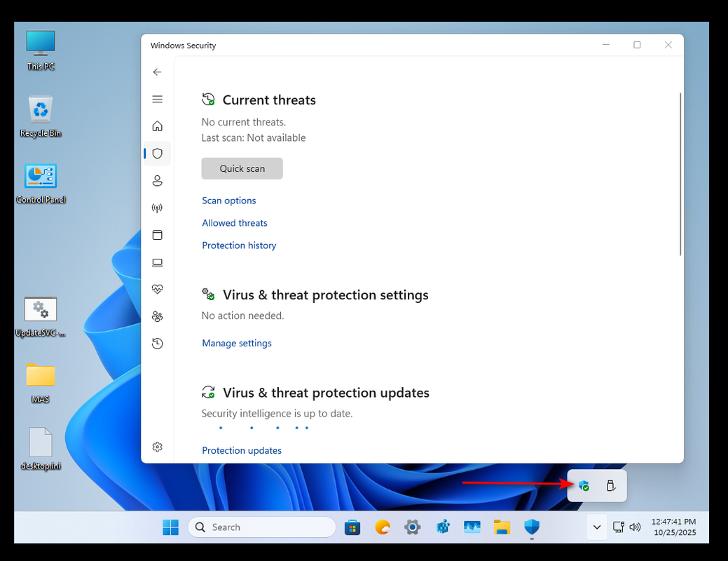
Task: Open volume speaker tray icon
Action: (635, 527)
